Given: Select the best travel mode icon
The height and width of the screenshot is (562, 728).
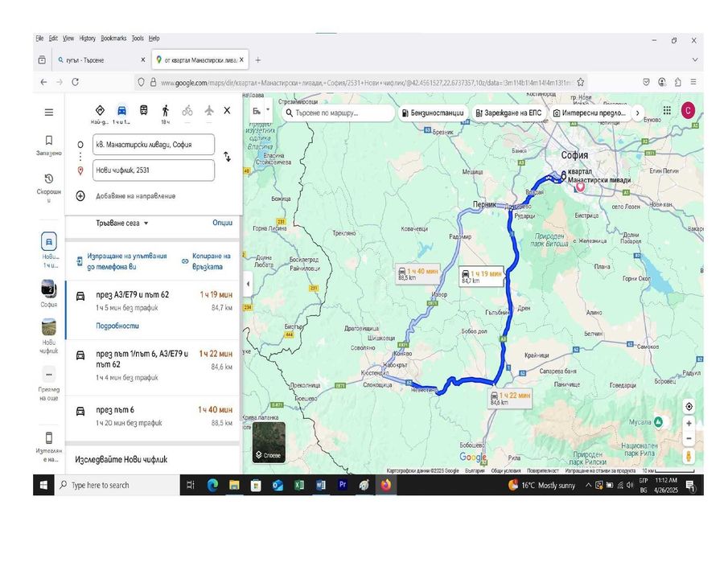Looking at the screenshot, I should coord(100,110).
